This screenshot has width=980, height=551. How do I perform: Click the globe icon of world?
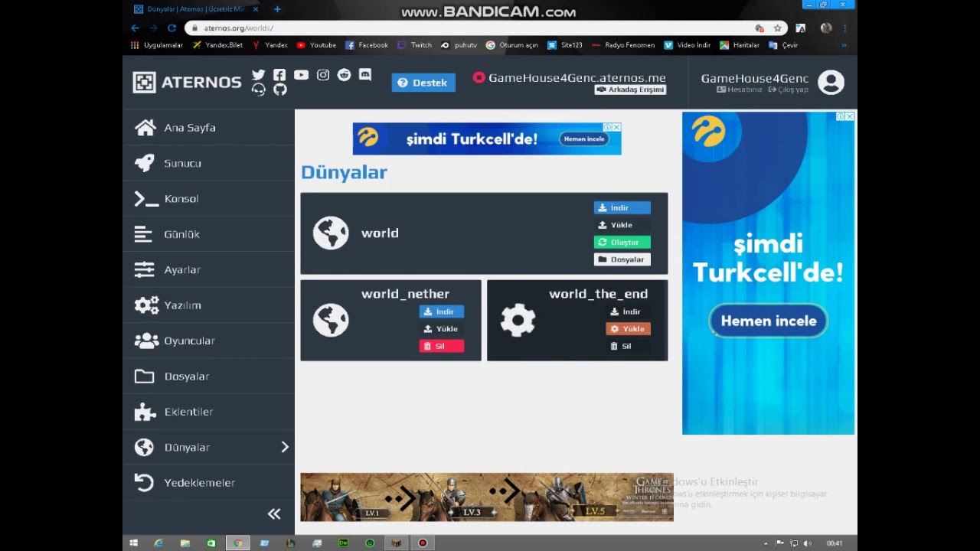point(331,233)
